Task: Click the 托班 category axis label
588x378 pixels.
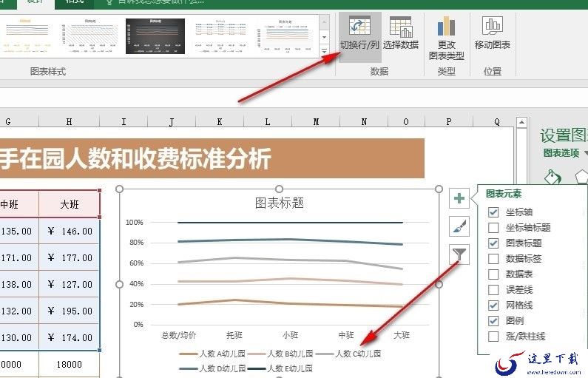Action: pyautogui.click(x=234, y=335)
